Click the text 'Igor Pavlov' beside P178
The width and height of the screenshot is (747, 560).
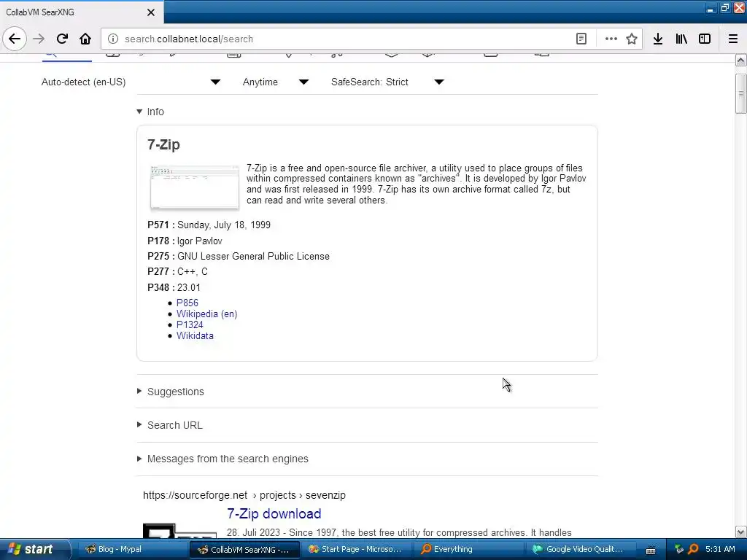[x=200, y=241]
